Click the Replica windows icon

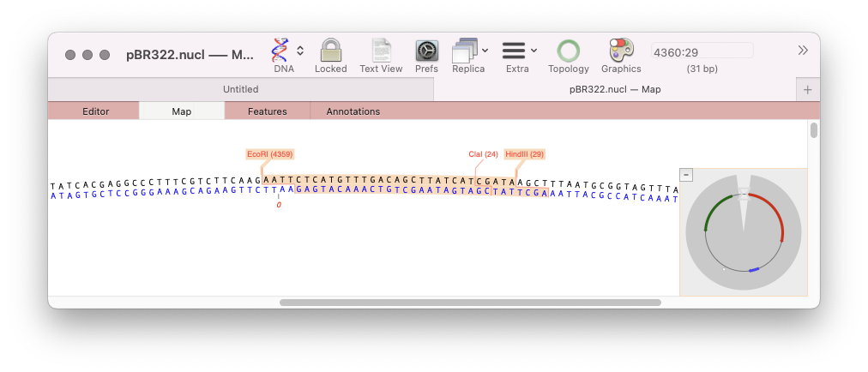[464, 50]
